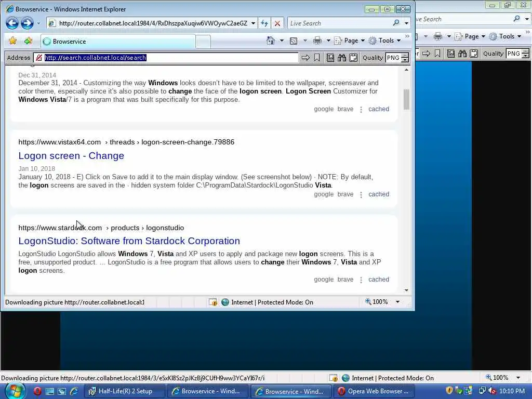
Task: Click google under the Logon screen - Change result
Action: 324,194
